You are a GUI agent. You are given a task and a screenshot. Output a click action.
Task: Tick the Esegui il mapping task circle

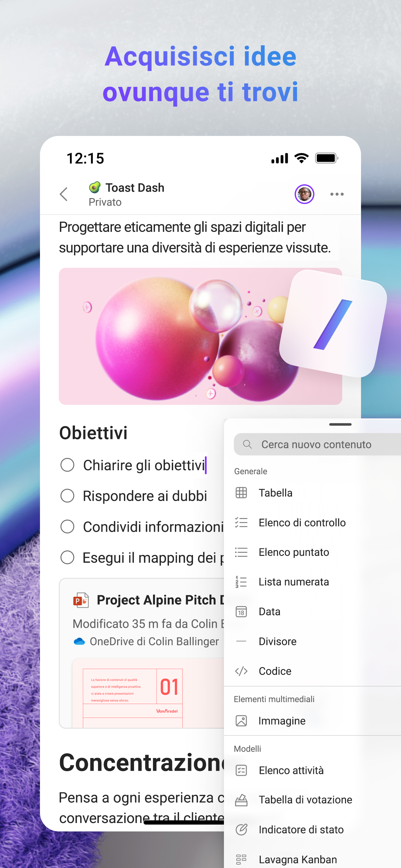click(x=67, y=557)
